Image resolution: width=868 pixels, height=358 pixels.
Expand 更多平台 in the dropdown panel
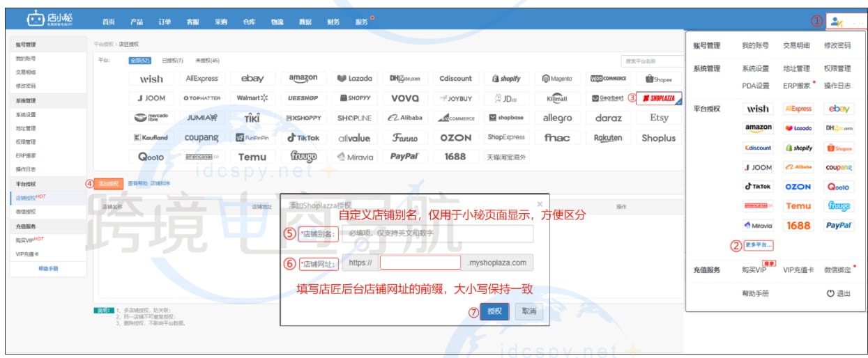759,245
